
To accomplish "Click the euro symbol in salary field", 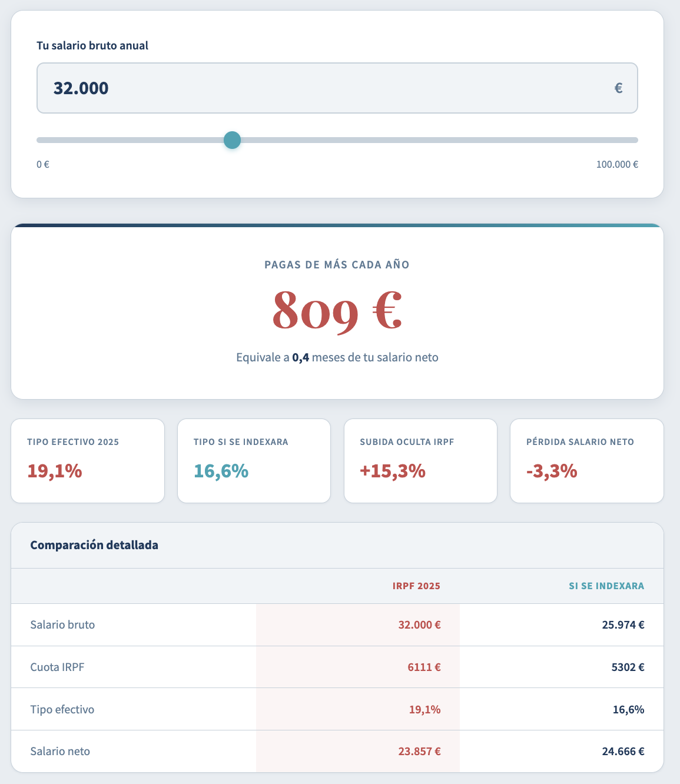I will pos(618,88).
